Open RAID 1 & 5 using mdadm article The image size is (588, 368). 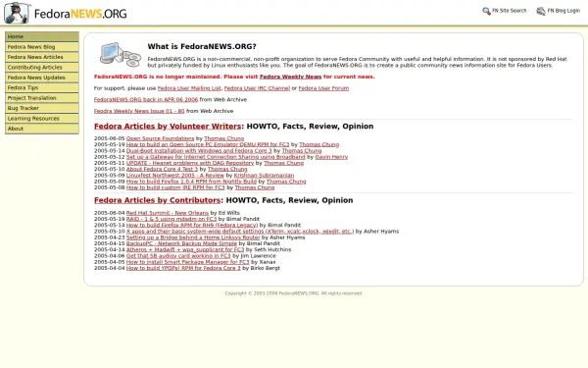coord(171,219)
